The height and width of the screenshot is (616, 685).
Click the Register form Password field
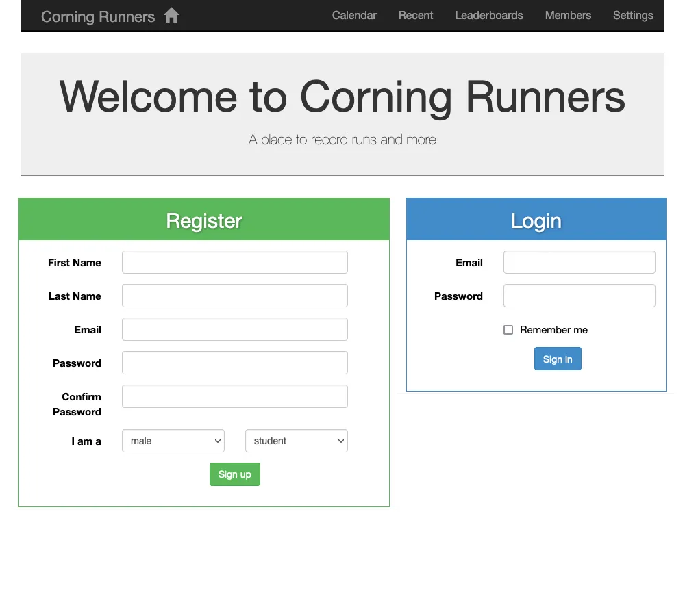pos(235,363)
